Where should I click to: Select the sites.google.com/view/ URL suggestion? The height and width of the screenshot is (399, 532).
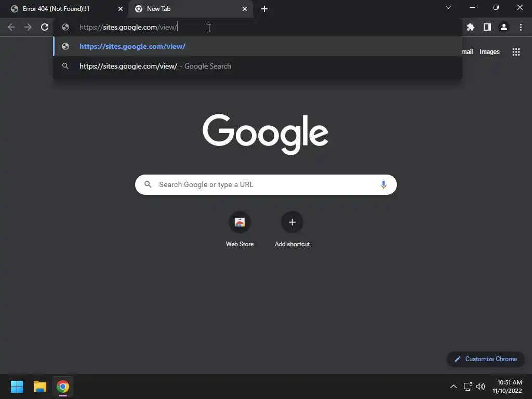click(258, 46)
